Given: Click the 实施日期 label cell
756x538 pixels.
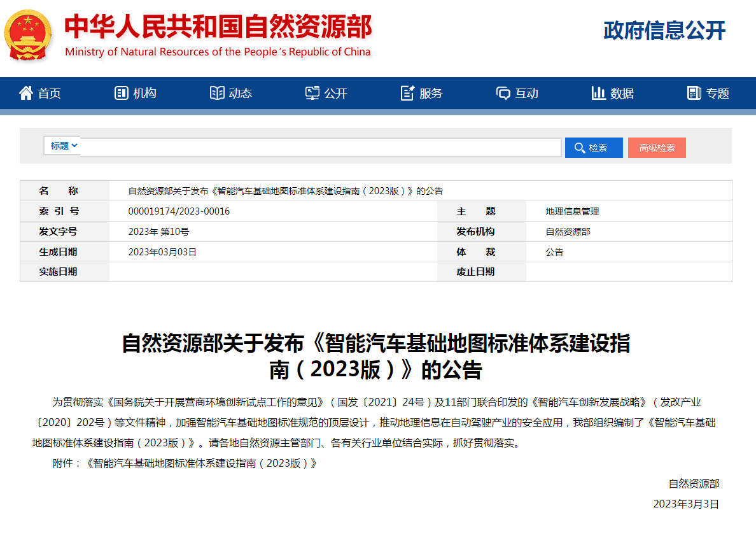Looking at the screenshot, I should [65, 272].
